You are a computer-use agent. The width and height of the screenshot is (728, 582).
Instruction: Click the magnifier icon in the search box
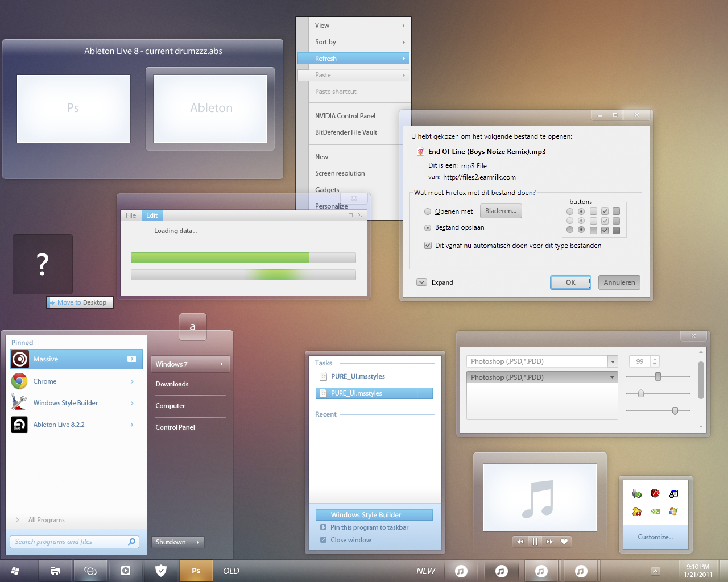pyautogui.click(x=132, y=542)
